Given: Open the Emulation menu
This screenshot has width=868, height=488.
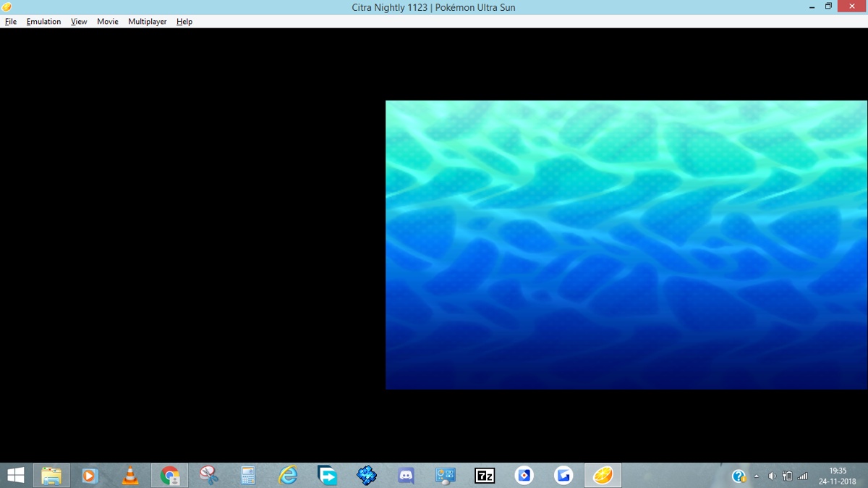Looking at the screenshot, I should pos(43,22).
